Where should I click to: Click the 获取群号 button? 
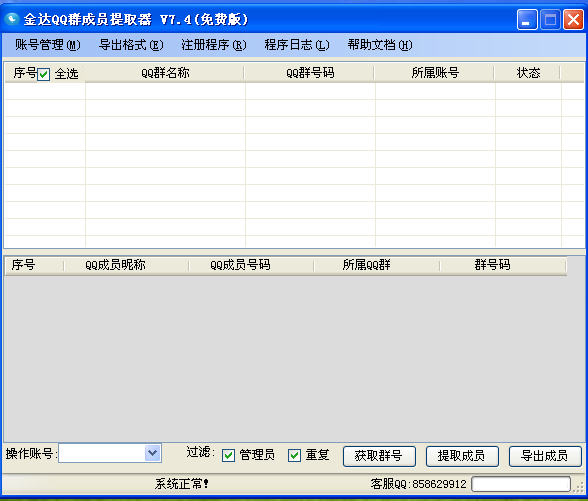(379, 456)
